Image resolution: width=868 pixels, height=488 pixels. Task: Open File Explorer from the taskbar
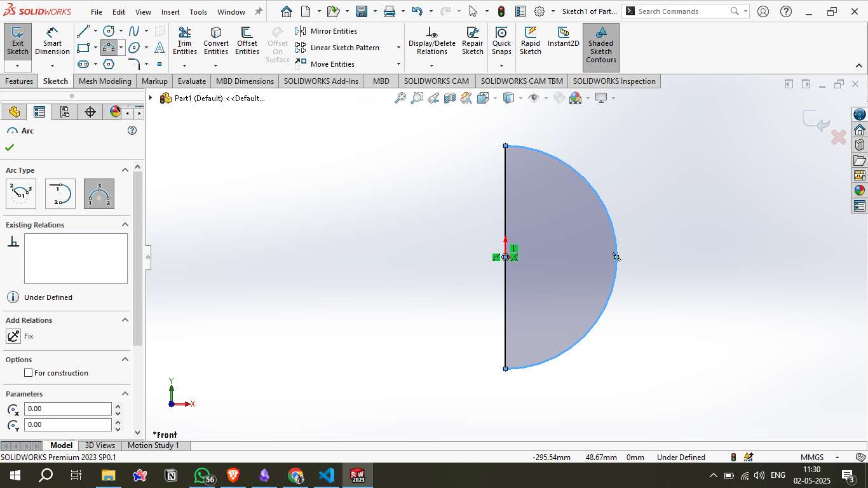coord(108,475)
